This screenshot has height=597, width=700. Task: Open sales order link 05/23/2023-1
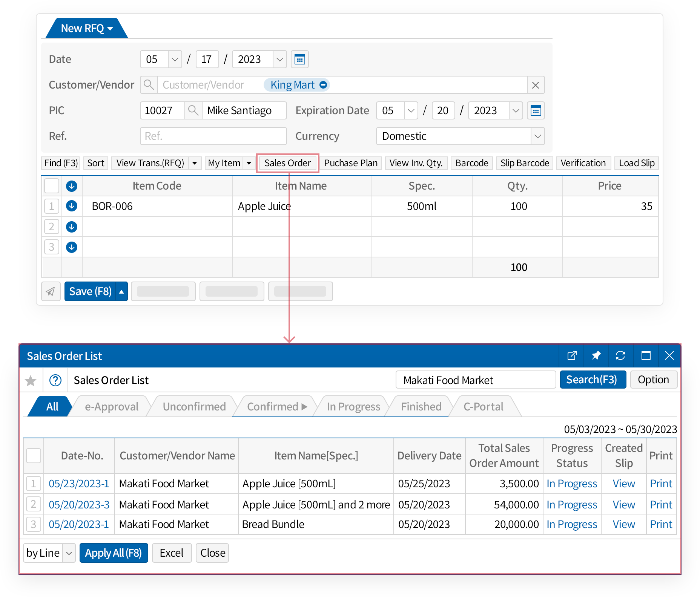tap(79, 484)
